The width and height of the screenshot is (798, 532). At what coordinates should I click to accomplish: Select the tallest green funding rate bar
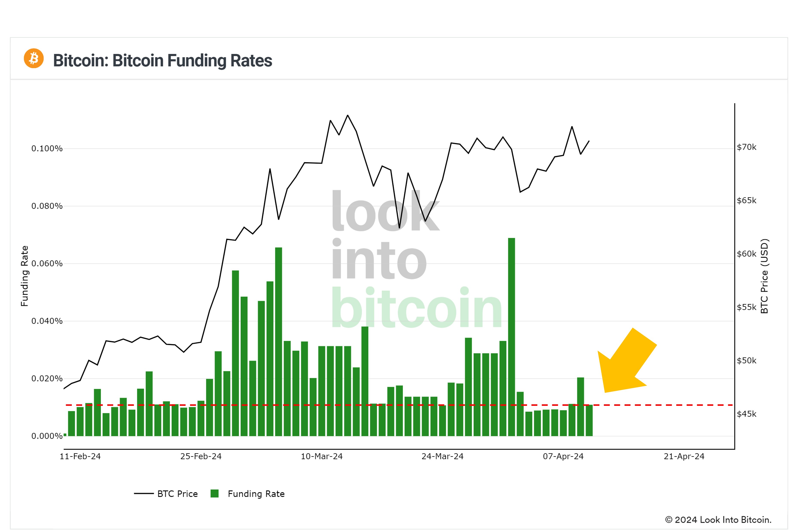(x=511, y=336)
